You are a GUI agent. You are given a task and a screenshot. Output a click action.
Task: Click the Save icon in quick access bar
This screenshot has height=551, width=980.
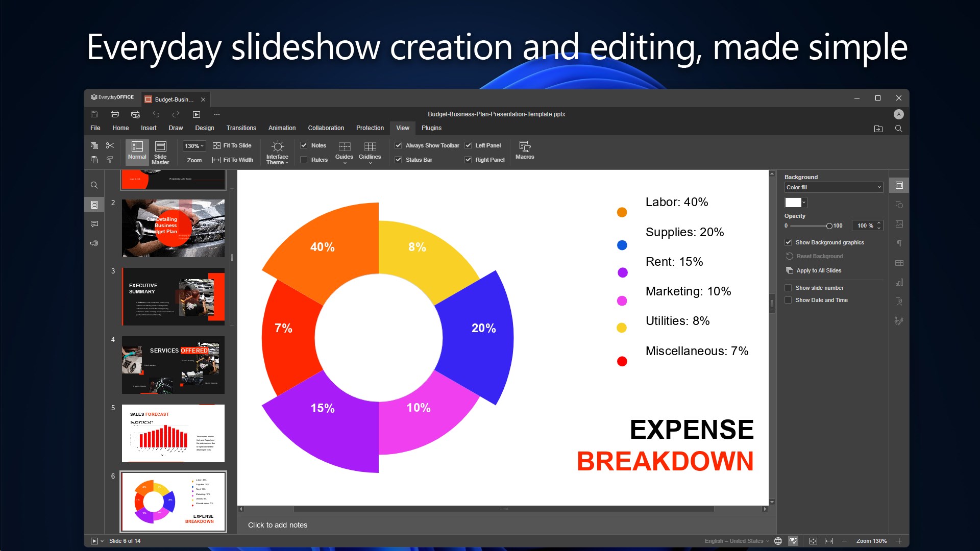[94, 114]
